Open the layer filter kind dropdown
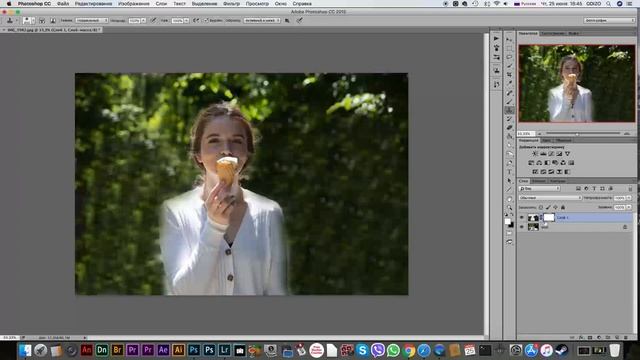Image resolution: width=640 pixels, height=360 pixels. click(x=540, y=189)
